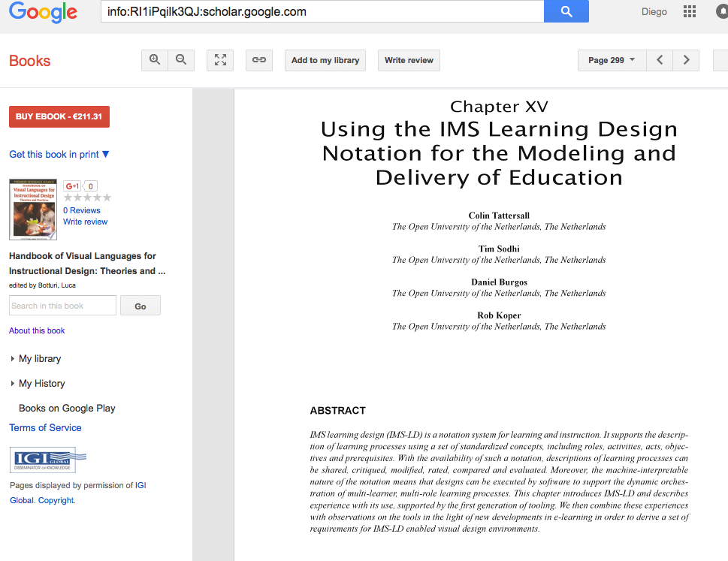Click the Search in this book field
The image size is (728, 561).
(x=62, y=306)
